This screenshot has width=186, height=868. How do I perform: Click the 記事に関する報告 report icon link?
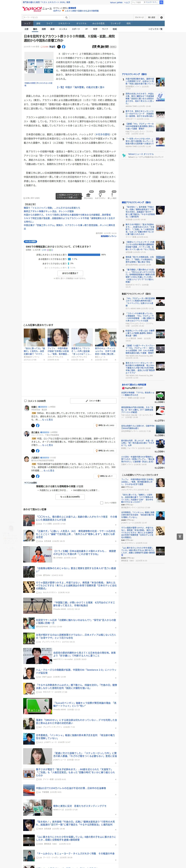pos(31,198)
